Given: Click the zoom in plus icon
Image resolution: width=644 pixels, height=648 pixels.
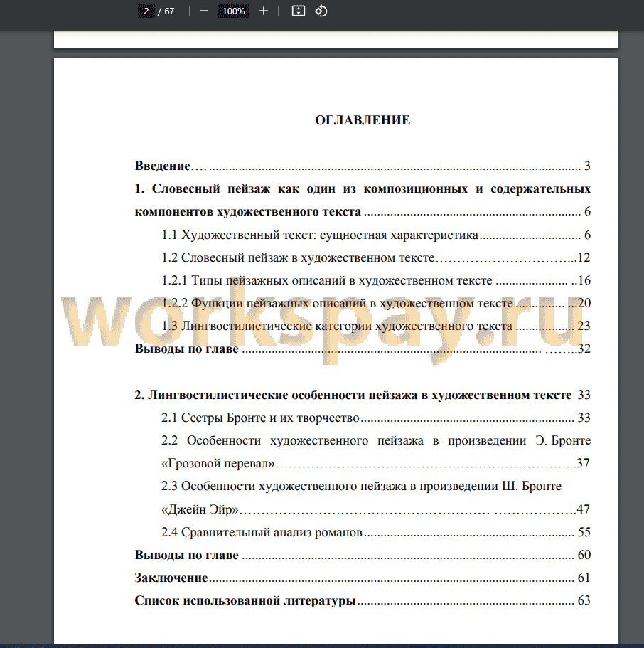Looking at the screenshot, I should click(264, 11).
